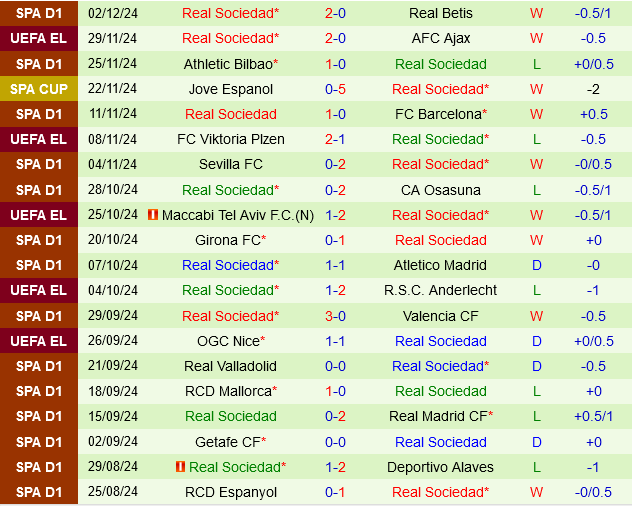Open OGC Nice team page
This screenshot has width=632, height=506.
coord(229,341)
